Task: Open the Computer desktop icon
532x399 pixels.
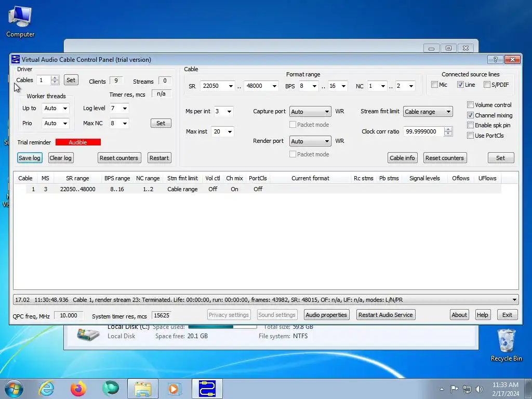Action: (x=20, y=21)
